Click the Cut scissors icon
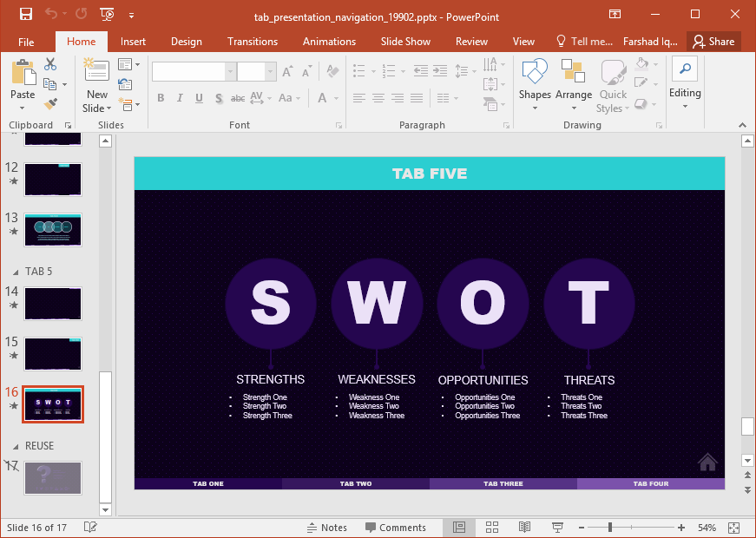 tap(50, 64)
